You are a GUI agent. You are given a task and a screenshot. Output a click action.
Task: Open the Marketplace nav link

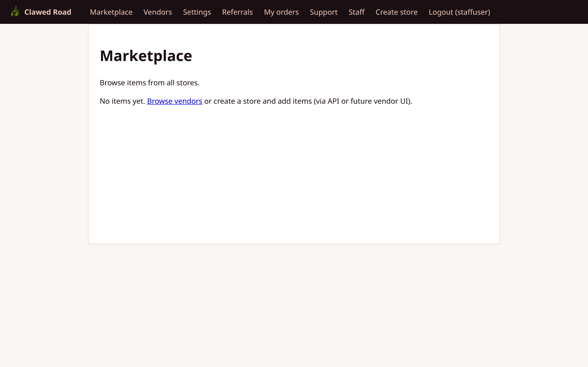tap(111, 12)
